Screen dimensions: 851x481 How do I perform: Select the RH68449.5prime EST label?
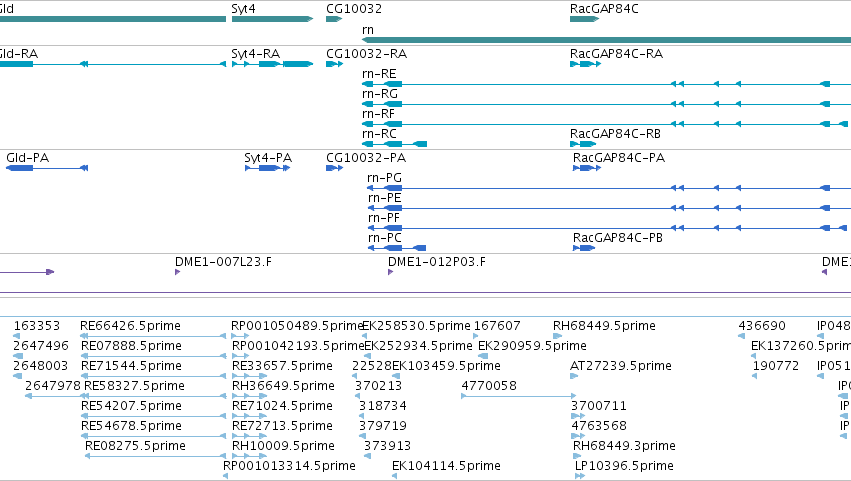click(x=604, y=326)
